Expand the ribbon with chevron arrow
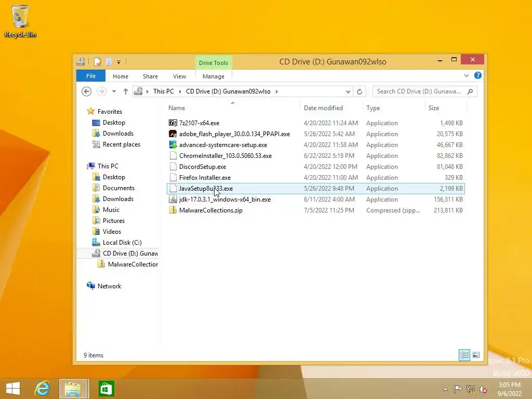Image resolution: width=532 pixels, height=399 pixels. [467, 76]
